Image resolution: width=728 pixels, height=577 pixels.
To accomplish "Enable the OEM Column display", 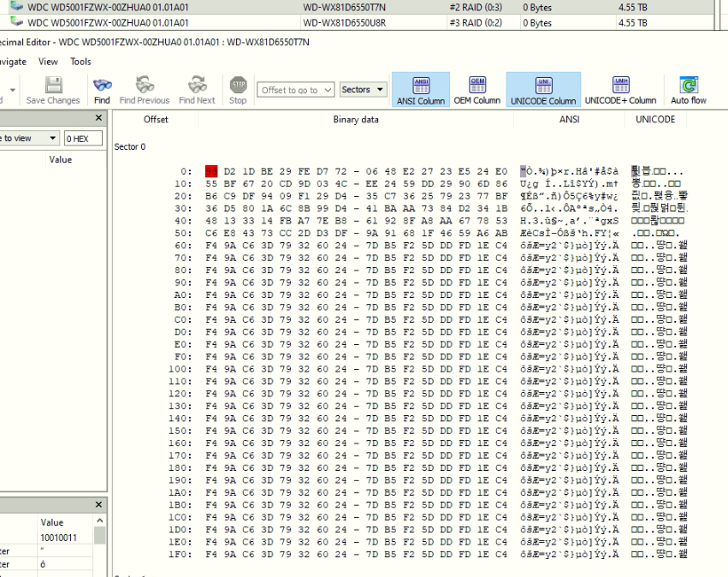I will click(x=477, y=90).
